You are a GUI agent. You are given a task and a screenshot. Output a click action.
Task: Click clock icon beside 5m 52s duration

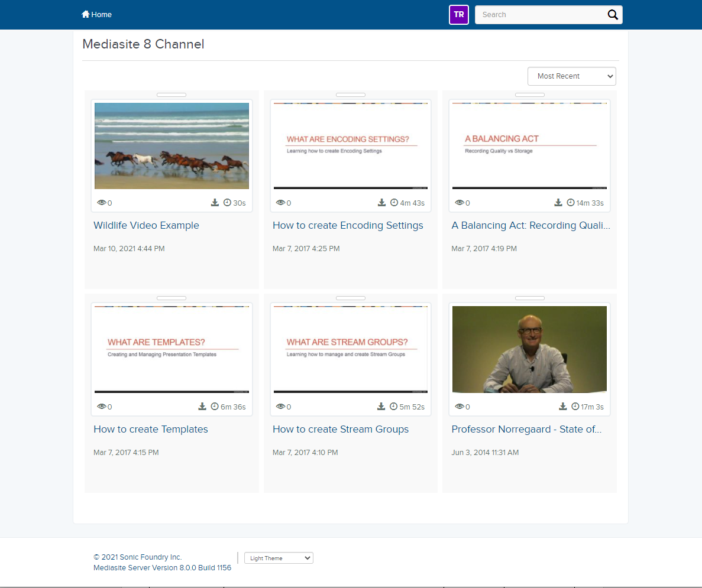tap(393, 407)
